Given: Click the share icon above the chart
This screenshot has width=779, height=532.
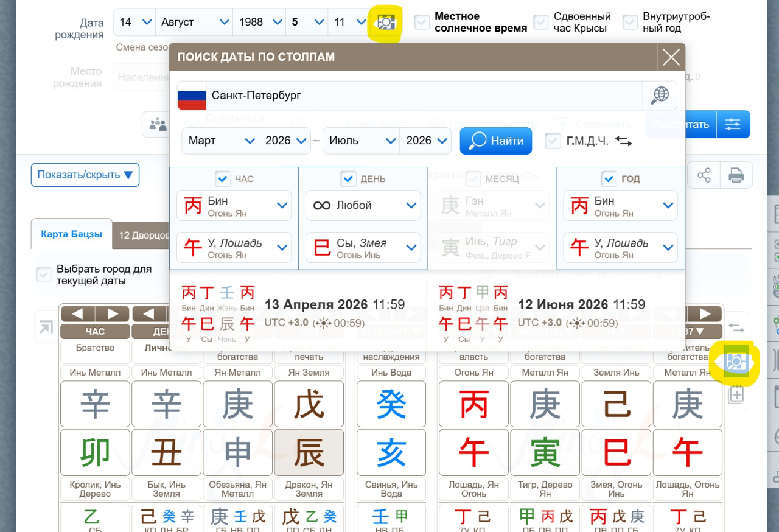Looking at the screenshot, I should 704,175.
